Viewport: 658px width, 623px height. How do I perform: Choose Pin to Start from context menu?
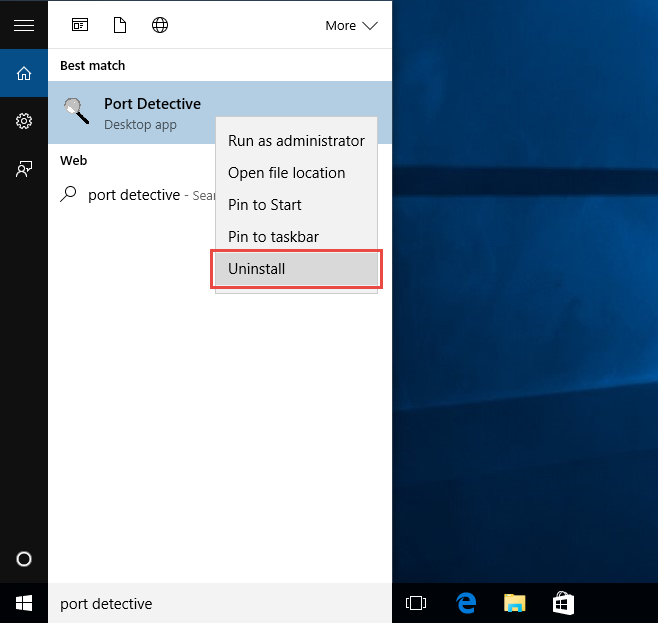296,205
